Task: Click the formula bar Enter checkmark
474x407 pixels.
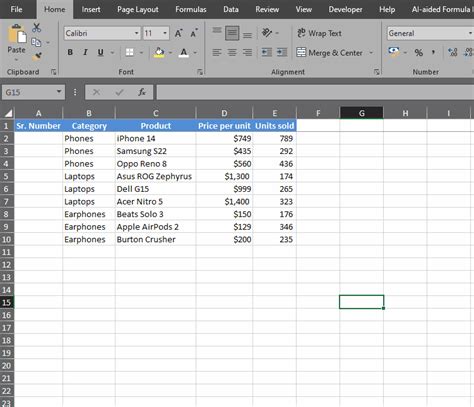Action: pos(119,92)
